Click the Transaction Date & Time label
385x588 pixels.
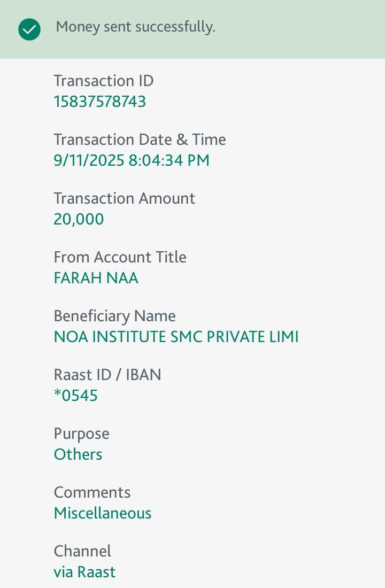click(140, 140)
